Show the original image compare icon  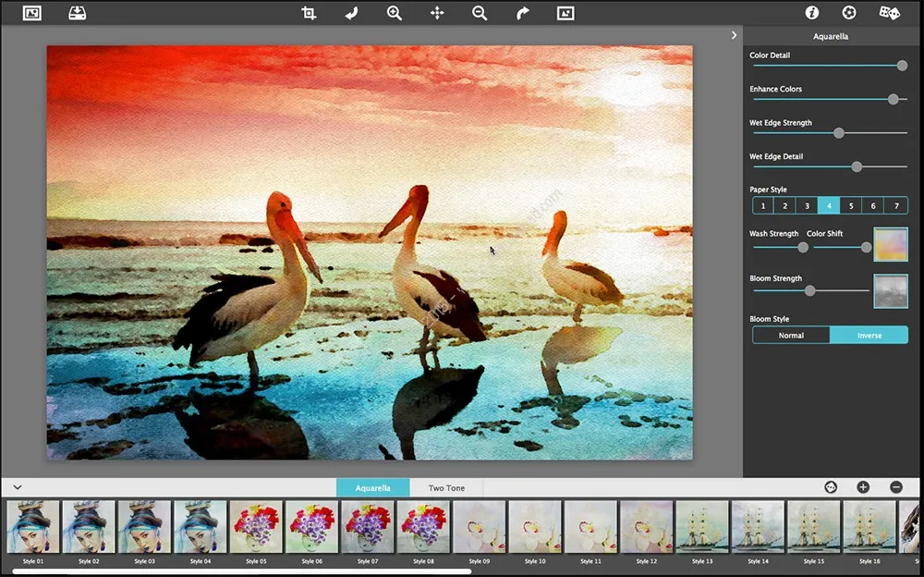(565, 13)
